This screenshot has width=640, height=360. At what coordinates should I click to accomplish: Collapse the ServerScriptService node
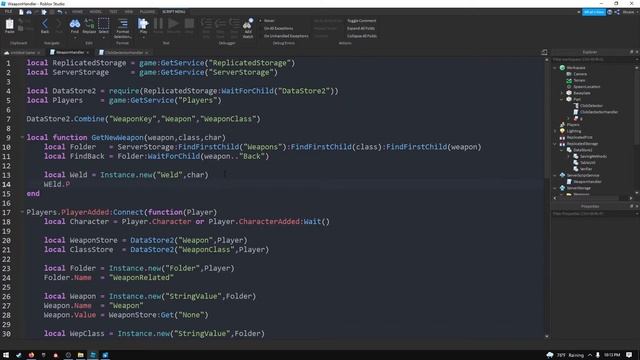(555, 175)
